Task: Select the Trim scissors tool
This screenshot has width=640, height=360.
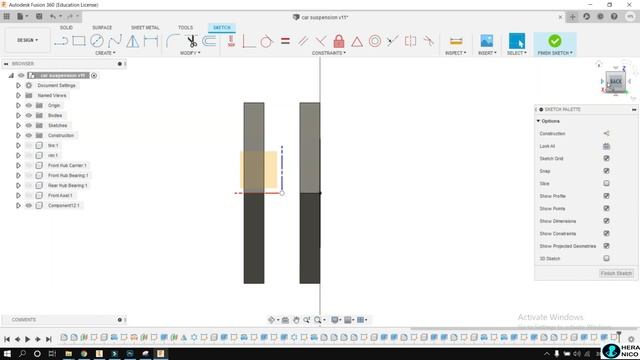Action: (x=191, y=41)
